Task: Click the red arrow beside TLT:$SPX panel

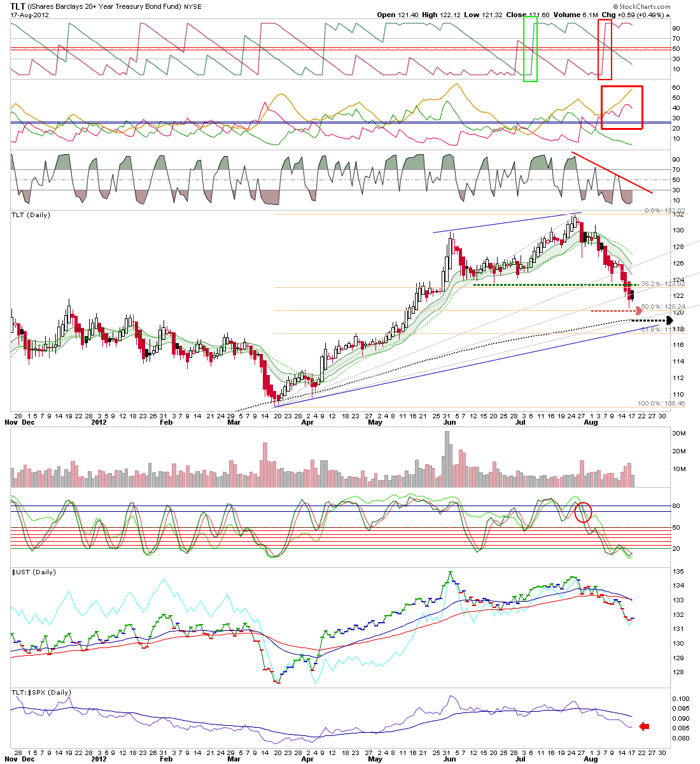Action: click(x=645, y=726)
